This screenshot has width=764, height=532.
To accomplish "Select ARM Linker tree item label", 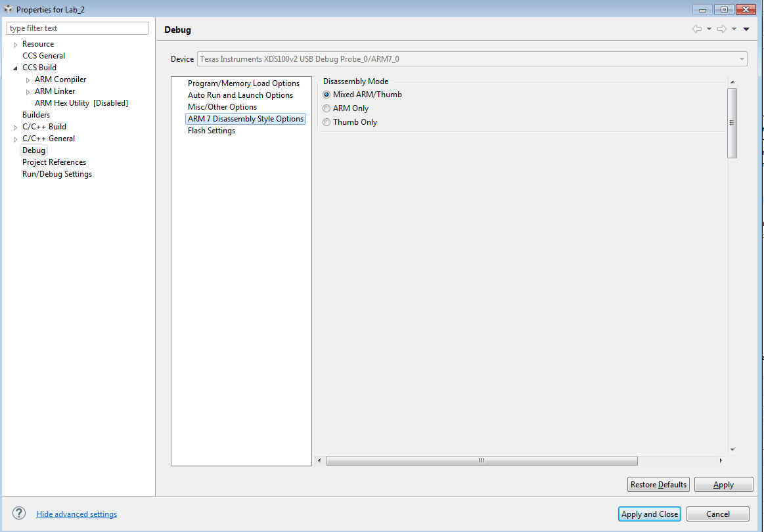I will pyautogui.click(x=55, y=91).
